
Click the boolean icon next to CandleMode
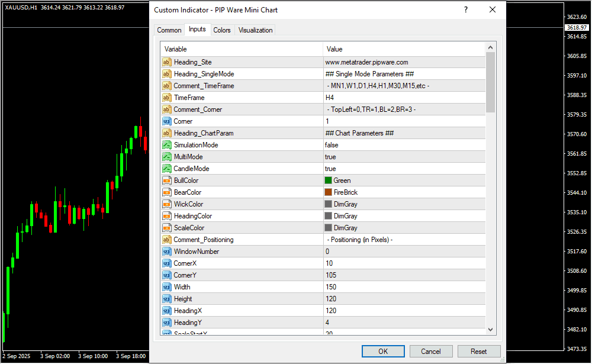click(166, 169)
